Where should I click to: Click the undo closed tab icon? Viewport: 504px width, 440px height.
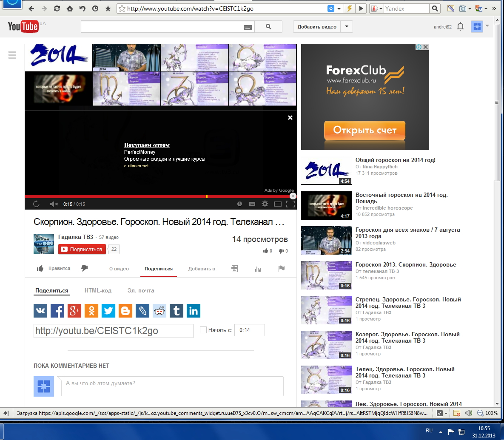[x=83, y=9]
